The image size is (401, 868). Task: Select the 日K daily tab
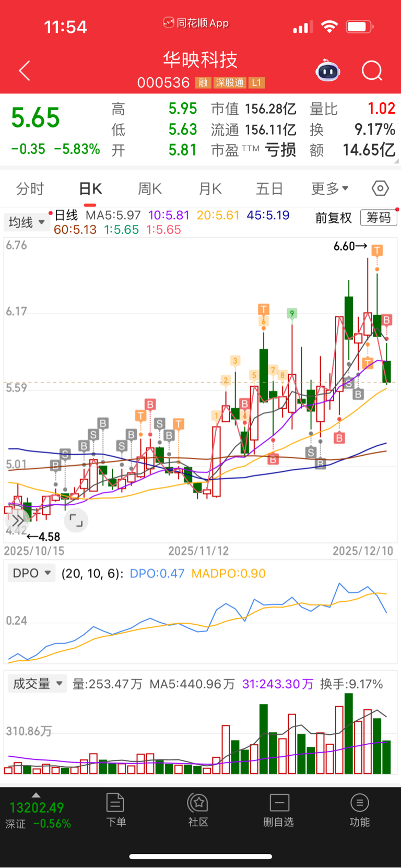coord(90,188)
